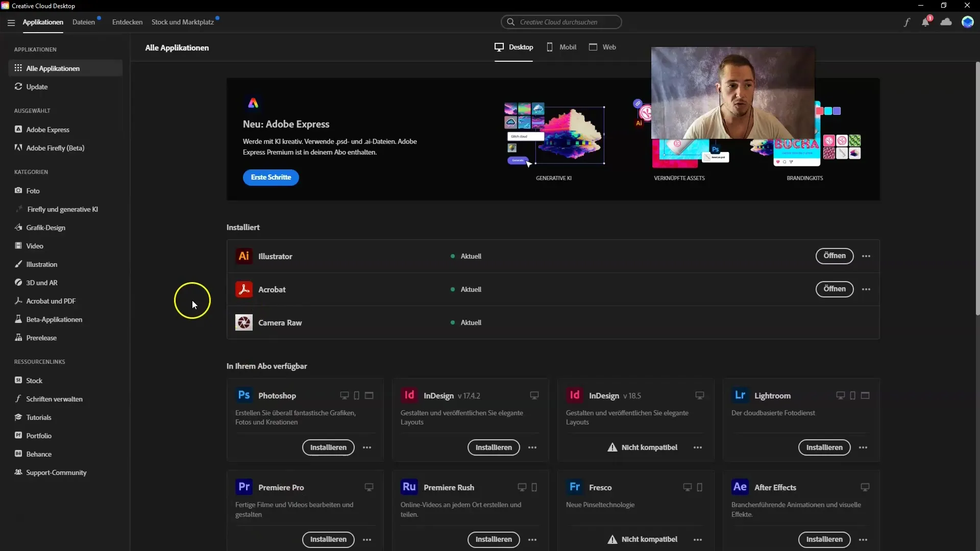The image size is (980, 551).
Task: Click the InDesign v17.4.2 Id icon
Action: (x=409, y=395)
